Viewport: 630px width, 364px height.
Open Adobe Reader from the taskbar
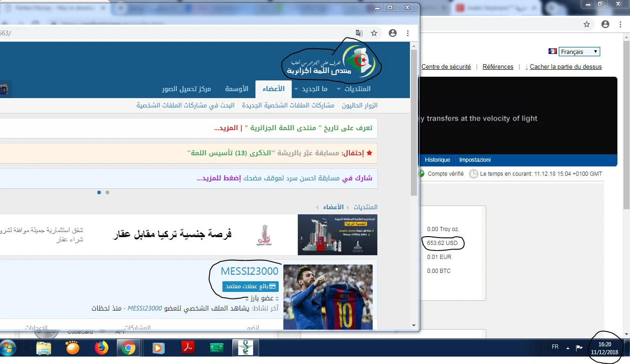coord(187,348)
